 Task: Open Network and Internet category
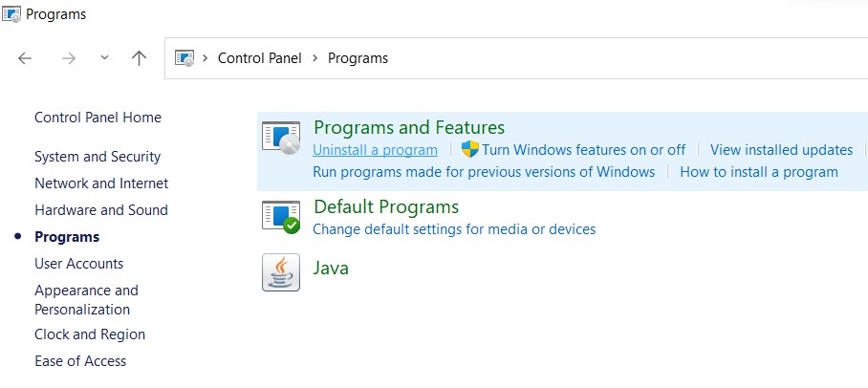click(101, 183)
